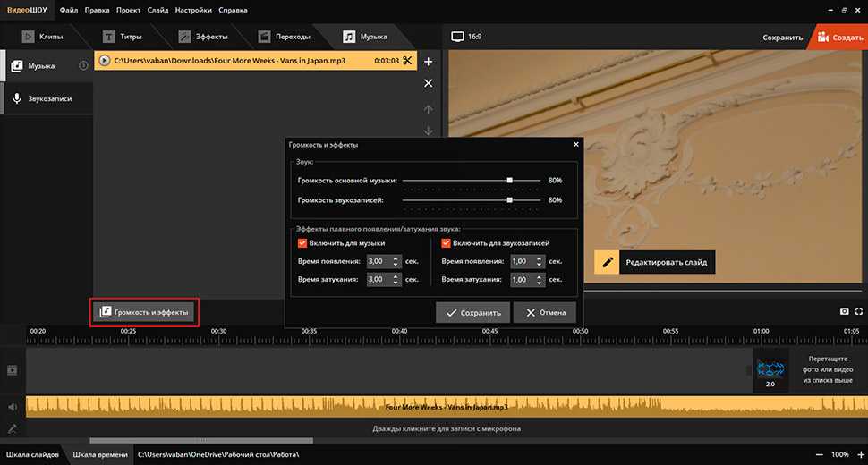The image size is (868, 465).
Task: Click the Сохранить button in the dialog
Action: 473,312
